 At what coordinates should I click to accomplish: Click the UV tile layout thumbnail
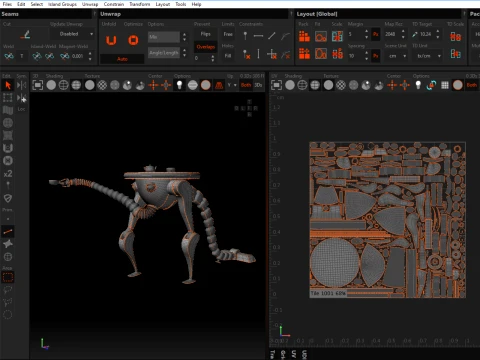pyautogui.click(x=387, y=220)
